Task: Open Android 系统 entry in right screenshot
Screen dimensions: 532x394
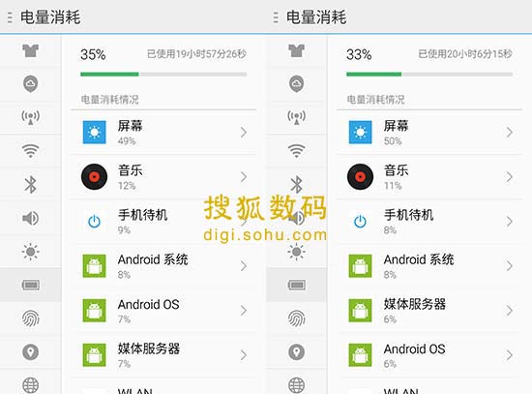Action: pos(429,266)
